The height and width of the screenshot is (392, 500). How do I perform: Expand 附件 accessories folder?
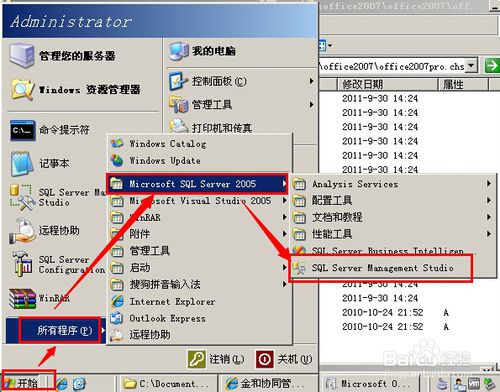tap(199, 234)
